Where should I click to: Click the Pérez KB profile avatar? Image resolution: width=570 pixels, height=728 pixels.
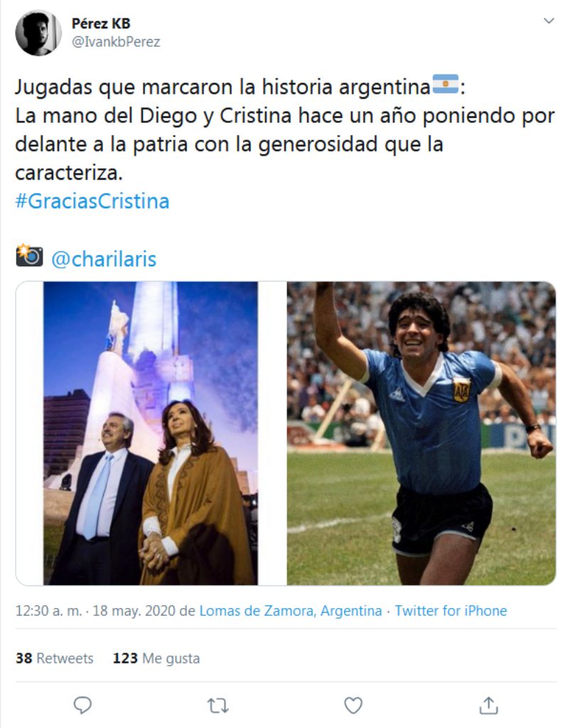[x=38, y=33]
